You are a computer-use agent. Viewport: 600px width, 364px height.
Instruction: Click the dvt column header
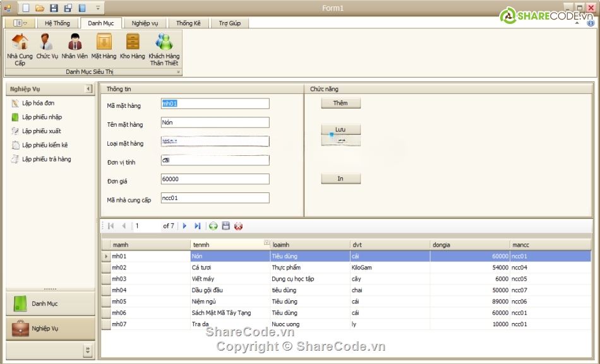(390, 245)
